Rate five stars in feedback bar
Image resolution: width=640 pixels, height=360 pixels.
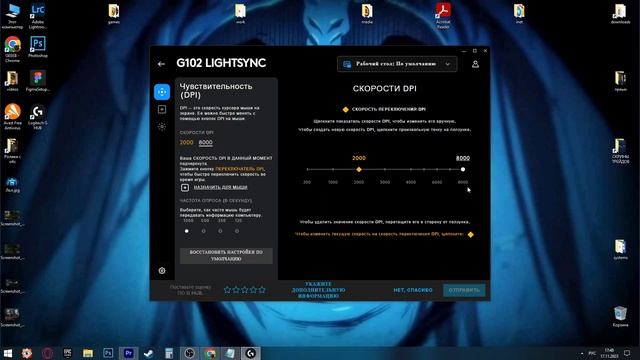262,290
